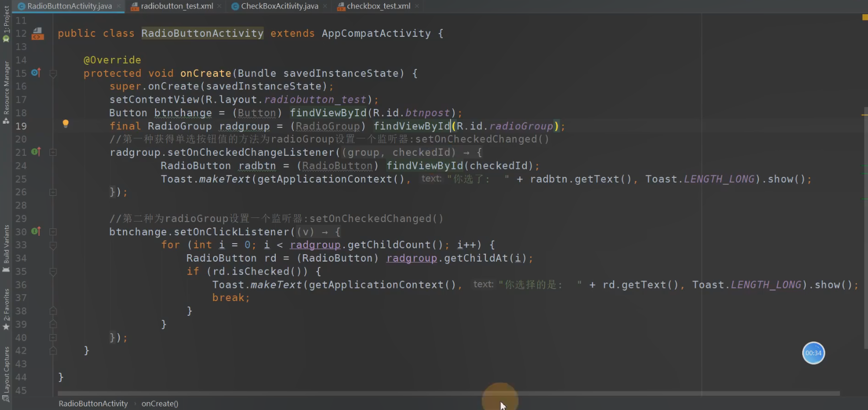Click the yellow light bulb on line 19
Image resolution: width=868 pixels, height=410 pixels.
tap(65, 124)
